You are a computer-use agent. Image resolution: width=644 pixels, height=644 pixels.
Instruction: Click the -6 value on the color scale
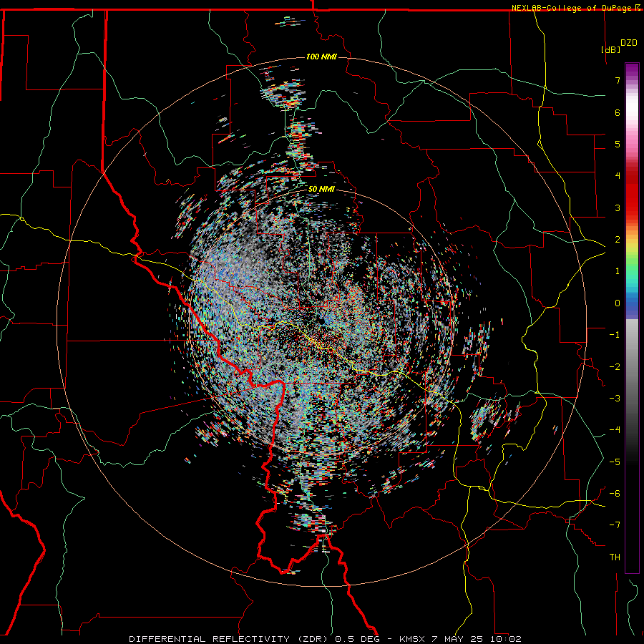[x=615, y=494]
